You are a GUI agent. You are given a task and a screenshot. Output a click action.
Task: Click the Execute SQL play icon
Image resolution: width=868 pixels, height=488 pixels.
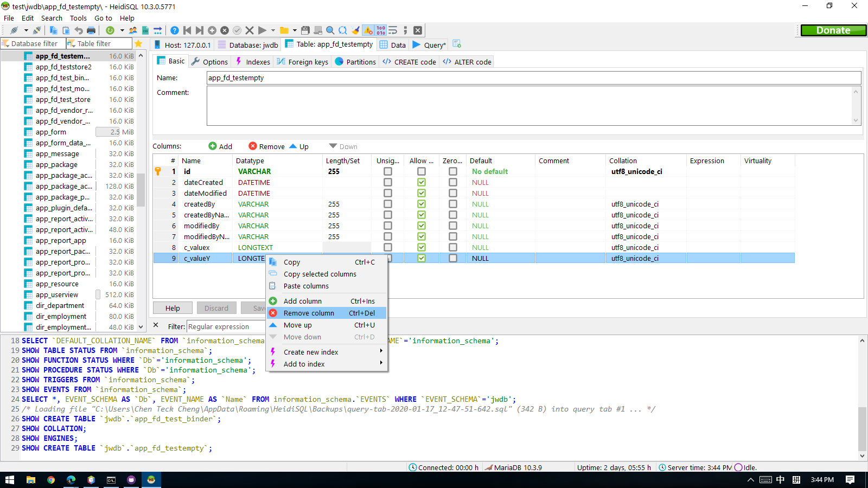tap(263, 30)
